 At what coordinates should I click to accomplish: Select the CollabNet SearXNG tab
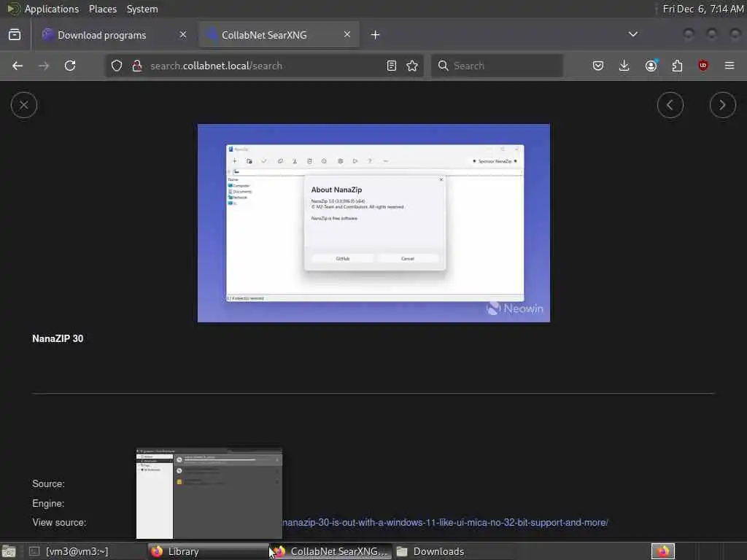coord(279,35)
